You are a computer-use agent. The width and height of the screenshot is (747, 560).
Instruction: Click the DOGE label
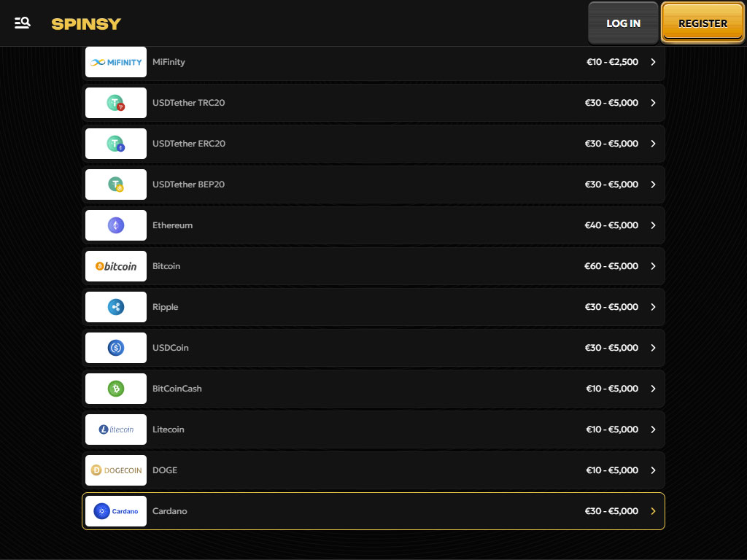coord(165,470)
